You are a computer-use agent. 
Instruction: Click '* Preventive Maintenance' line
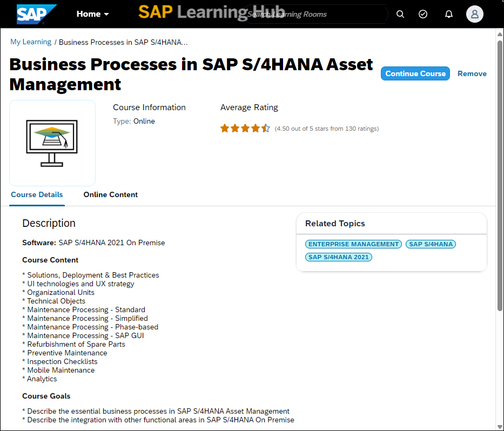[65, 353]
